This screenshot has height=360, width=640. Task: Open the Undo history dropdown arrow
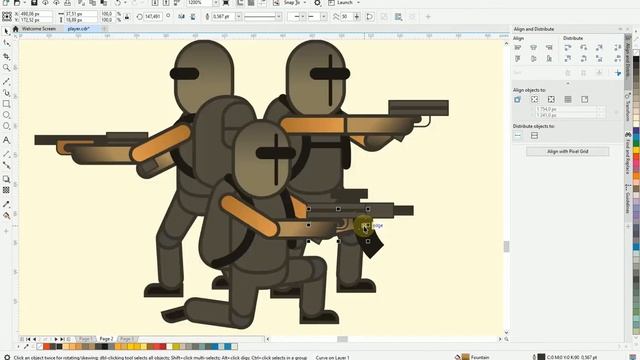(x=124, y=3)
